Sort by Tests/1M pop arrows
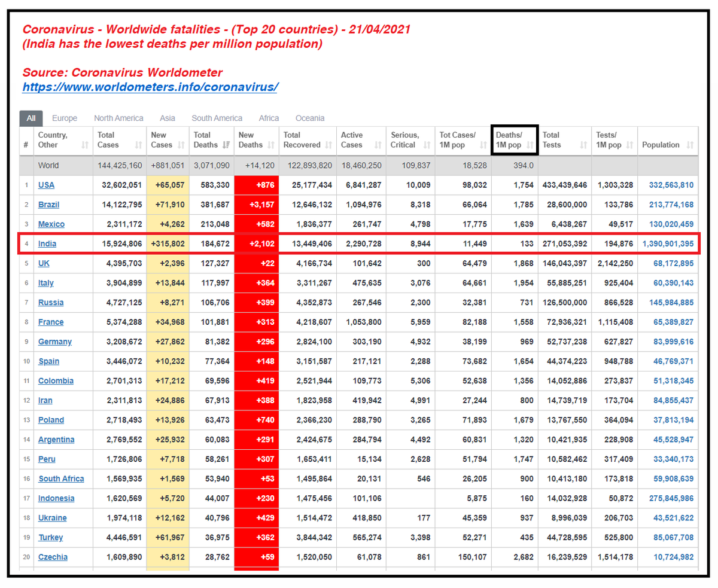This screenshot has height=588, width=718. tap(629, 145)
